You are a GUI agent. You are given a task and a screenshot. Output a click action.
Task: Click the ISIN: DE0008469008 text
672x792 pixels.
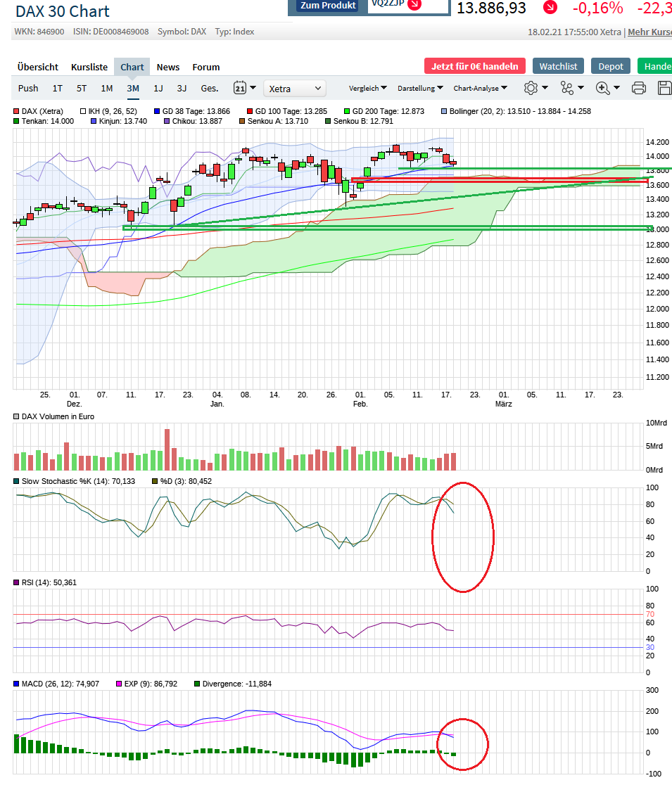(x=110, y=32)
